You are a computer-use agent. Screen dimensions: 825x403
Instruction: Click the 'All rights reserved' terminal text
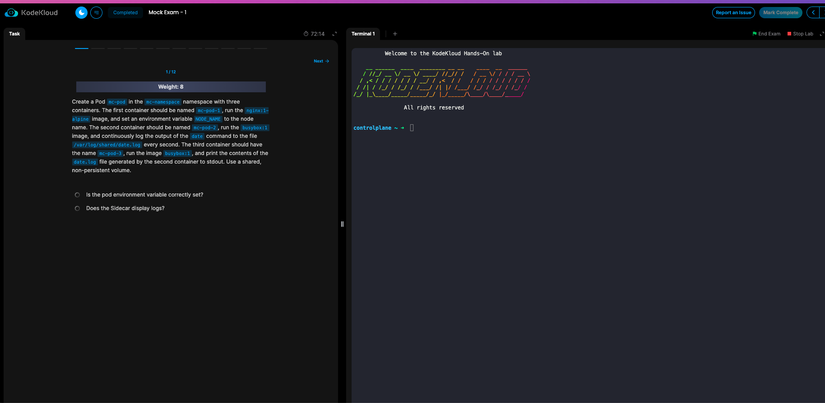pyautogui.click(x=434, y=108)
